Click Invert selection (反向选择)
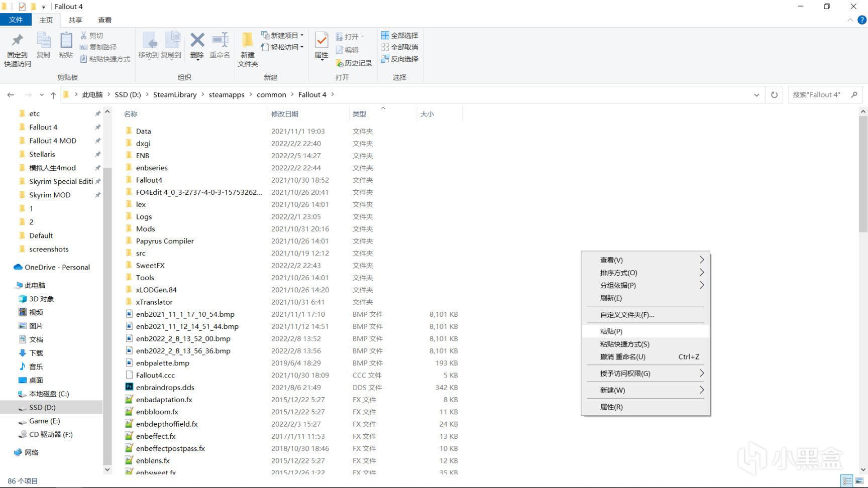Screen dimensions: 868x488 click(400, 59)
